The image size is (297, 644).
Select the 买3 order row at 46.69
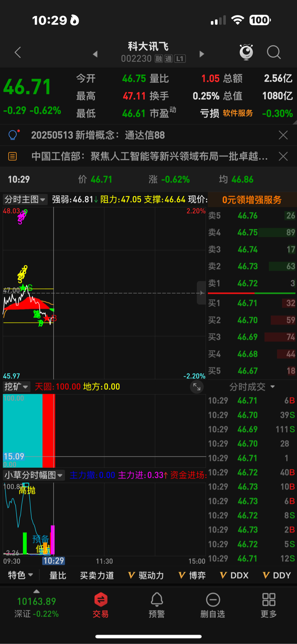252,337
